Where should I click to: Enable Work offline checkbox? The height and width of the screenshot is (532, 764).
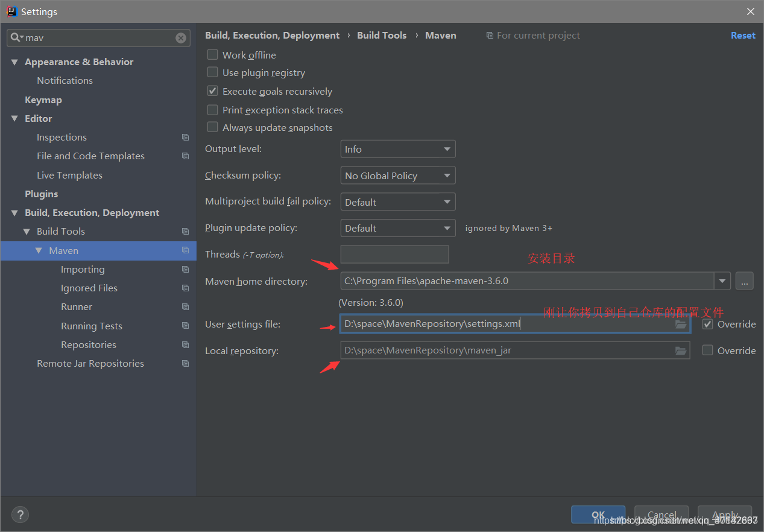212,54
